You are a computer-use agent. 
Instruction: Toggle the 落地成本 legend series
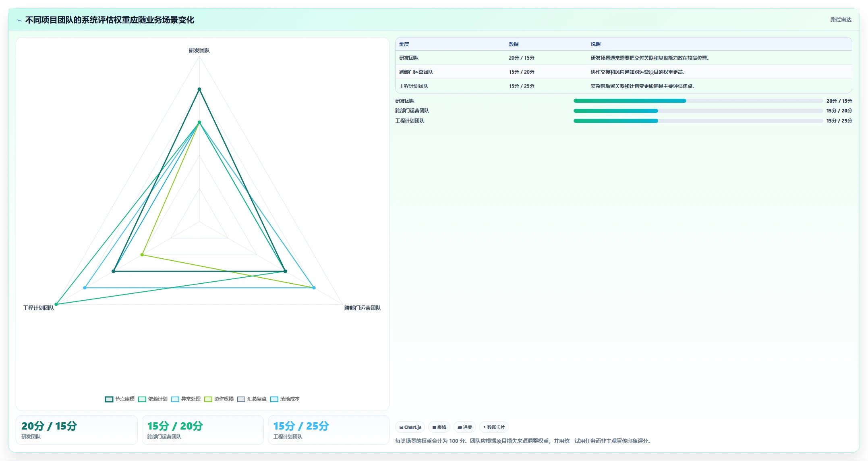point(285,399)
